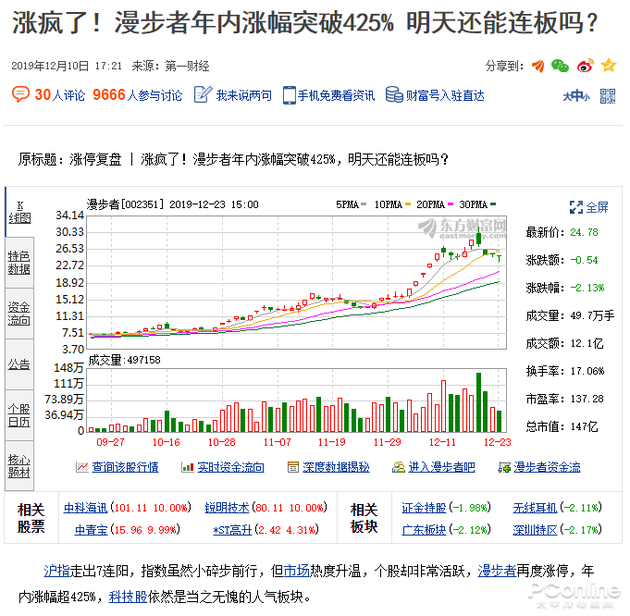This screenshot has height=616, width=630.
Task: Open 实时资金流向 link
Action: point(231,467)
